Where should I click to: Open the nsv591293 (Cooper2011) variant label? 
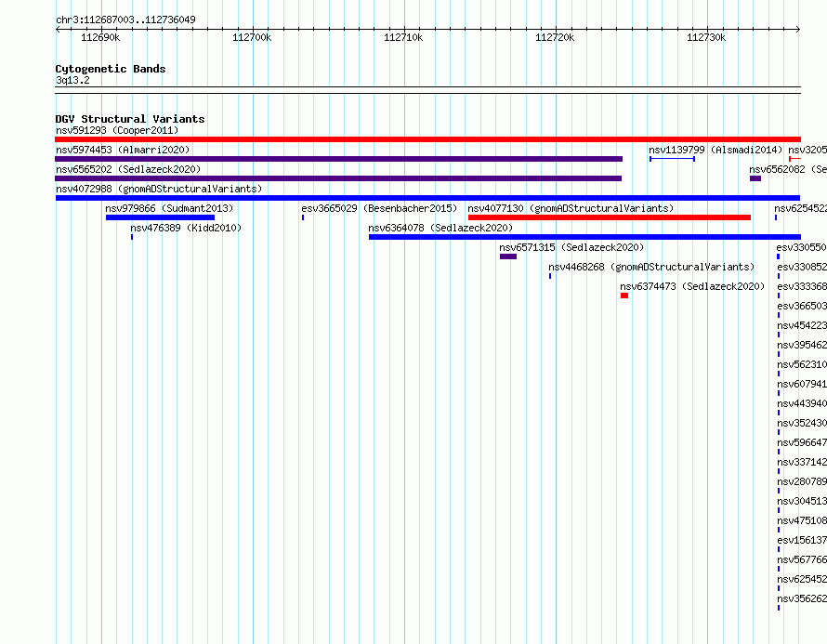[117, 130]
